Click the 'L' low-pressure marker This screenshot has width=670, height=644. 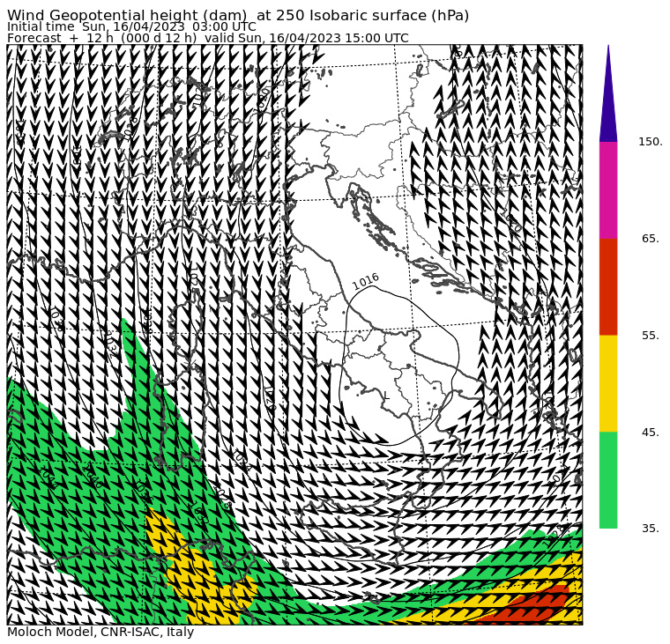click(386, 396)
